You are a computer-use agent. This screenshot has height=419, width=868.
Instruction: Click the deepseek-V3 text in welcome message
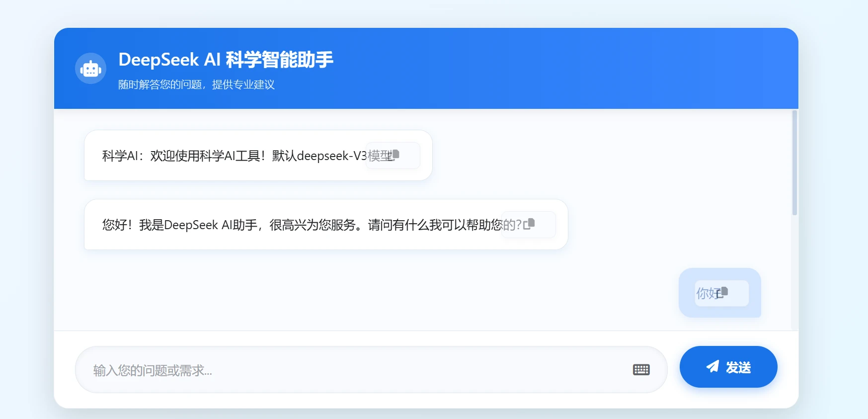click(331, 156)
